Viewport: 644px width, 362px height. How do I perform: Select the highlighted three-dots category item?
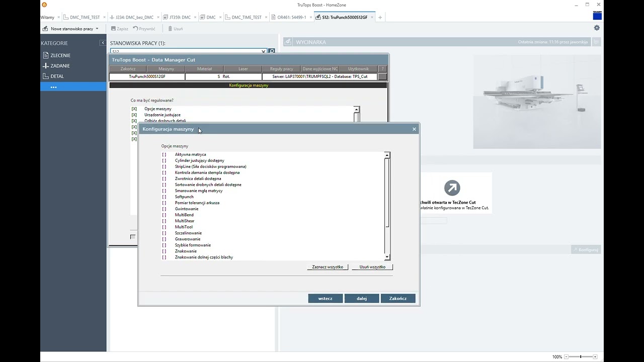coord(73,87)
